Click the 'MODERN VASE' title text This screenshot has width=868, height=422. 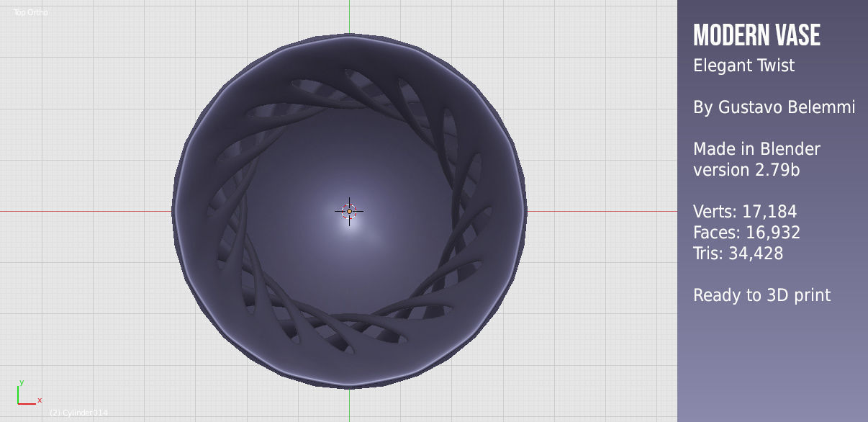pos(756,35)
